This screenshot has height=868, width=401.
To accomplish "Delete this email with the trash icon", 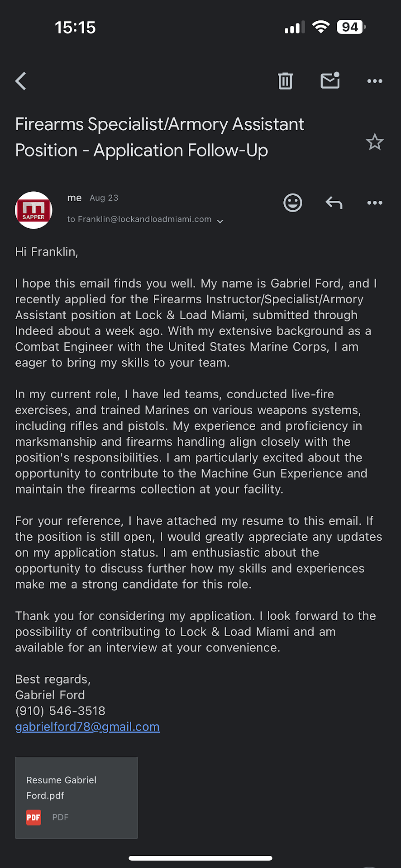I will (x=285, y=81).
